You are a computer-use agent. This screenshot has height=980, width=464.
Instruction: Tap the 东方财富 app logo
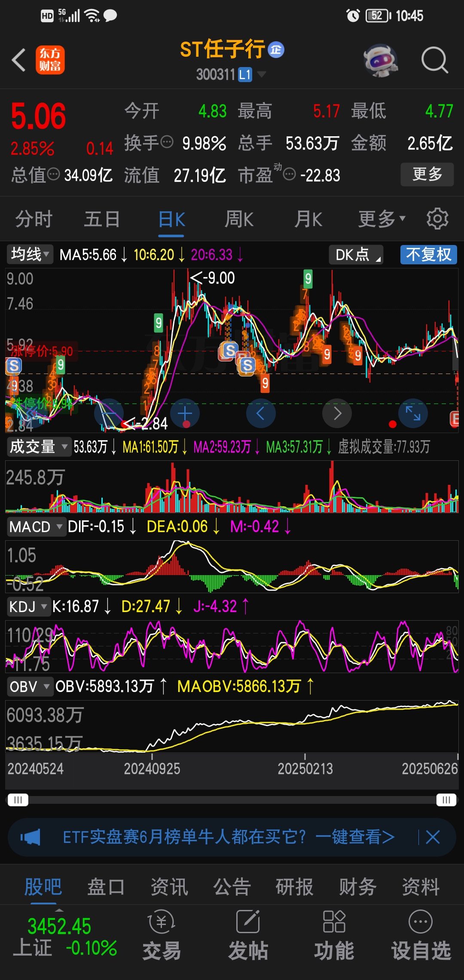[50, 60]
